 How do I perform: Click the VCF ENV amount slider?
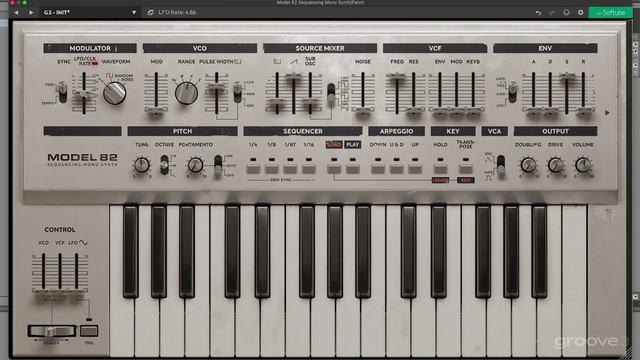point(440,110)
